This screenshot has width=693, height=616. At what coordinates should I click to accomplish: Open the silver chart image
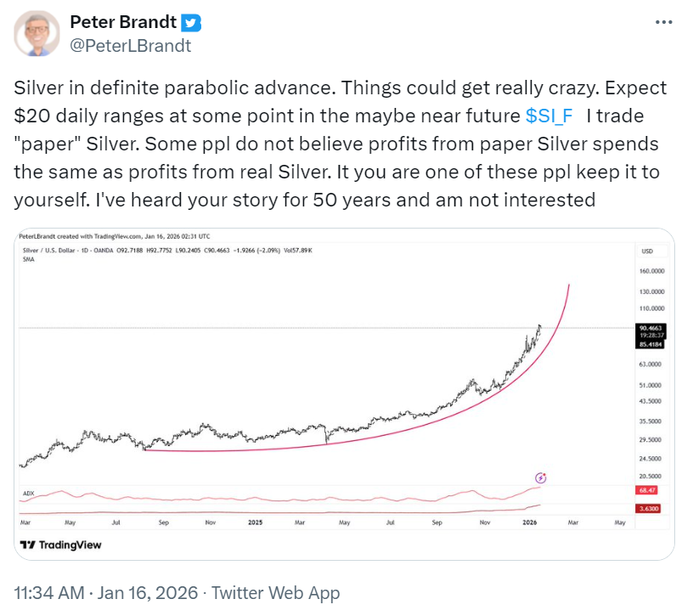(340, 382)
